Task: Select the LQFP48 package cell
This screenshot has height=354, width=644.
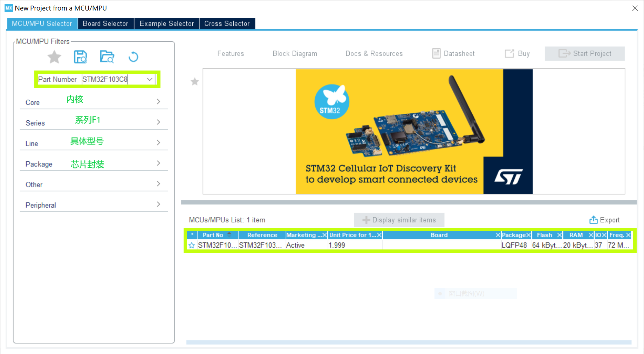Action: (x=516, y=245)
